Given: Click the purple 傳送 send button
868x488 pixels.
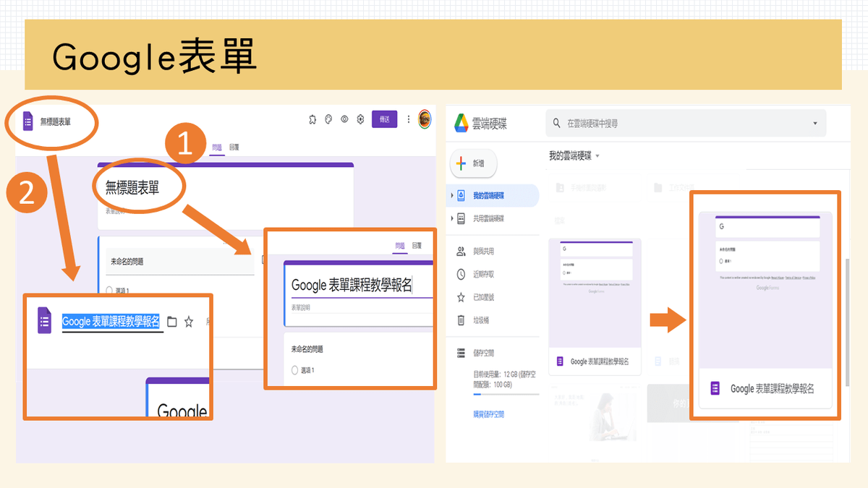Looking at the screenshot, I should coord(384,119).
